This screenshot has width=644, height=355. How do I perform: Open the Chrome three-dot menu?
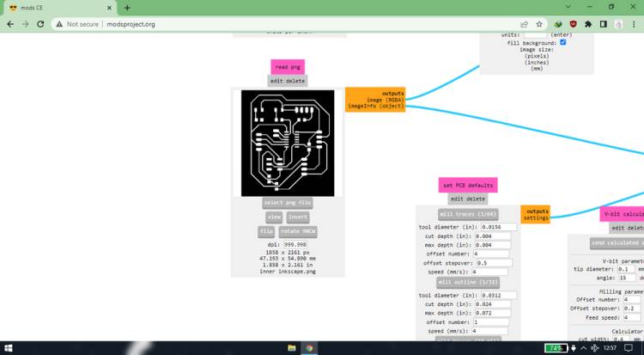point(634,24)
